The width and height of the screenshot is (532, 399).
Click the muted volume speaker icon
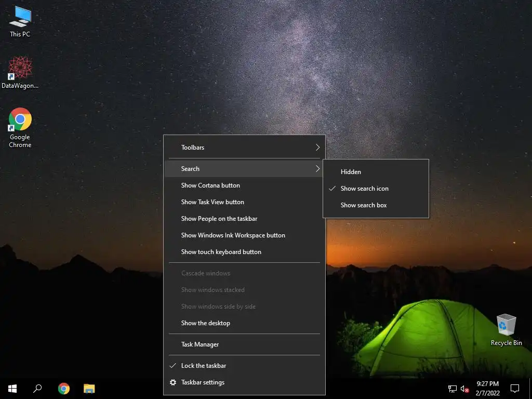[464, 389]
